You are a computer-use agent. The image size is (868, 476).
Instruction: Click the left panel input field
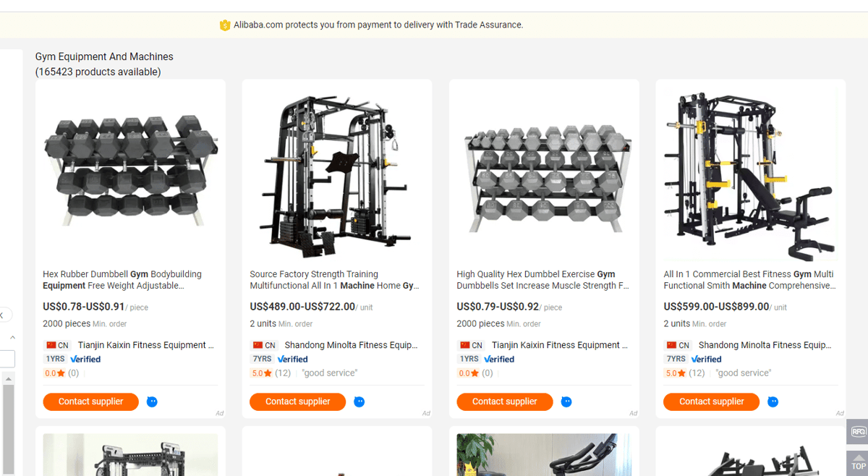tap(7, 359)
